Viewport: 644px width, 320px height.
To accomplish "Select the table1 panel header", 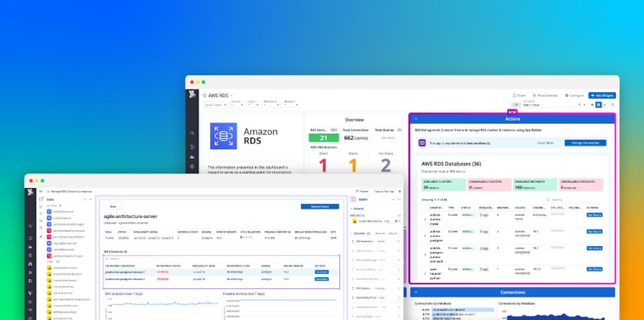I will [x=375, y=199].
